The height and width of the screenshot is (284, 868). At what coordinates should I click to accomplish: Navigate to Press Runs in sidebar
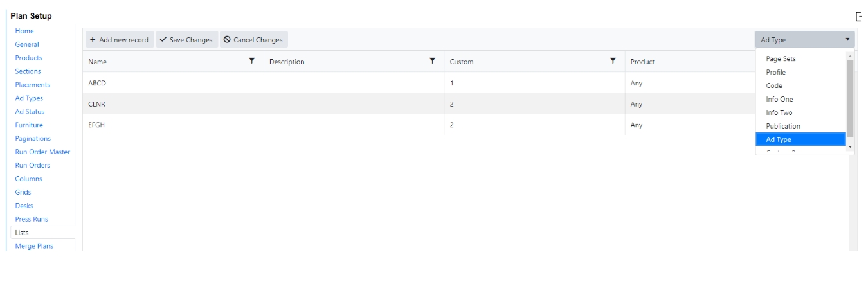point(32,219)
